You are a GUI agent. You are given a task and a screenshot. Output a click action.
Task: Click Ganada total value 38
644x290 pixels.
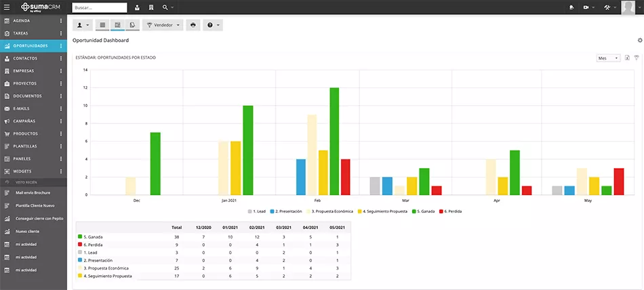[176, 237]
